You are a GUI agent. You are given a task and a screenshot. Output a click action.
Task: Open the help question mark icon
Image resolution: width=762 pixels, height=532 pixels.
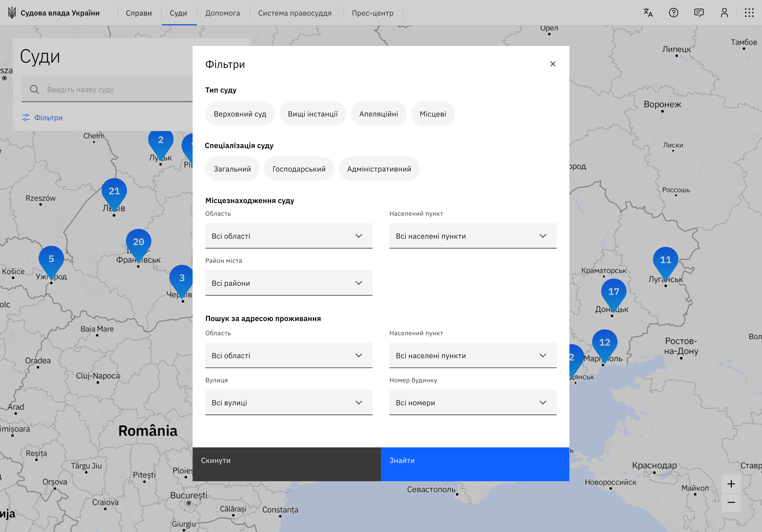pos(673,13)
